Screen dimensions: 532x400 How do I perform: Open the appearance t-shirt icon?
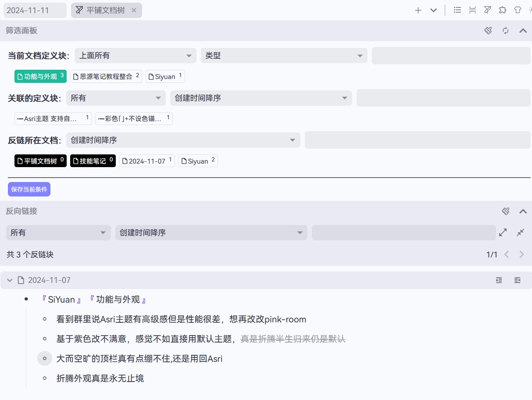pyautogui.click(x=518, y=10)
